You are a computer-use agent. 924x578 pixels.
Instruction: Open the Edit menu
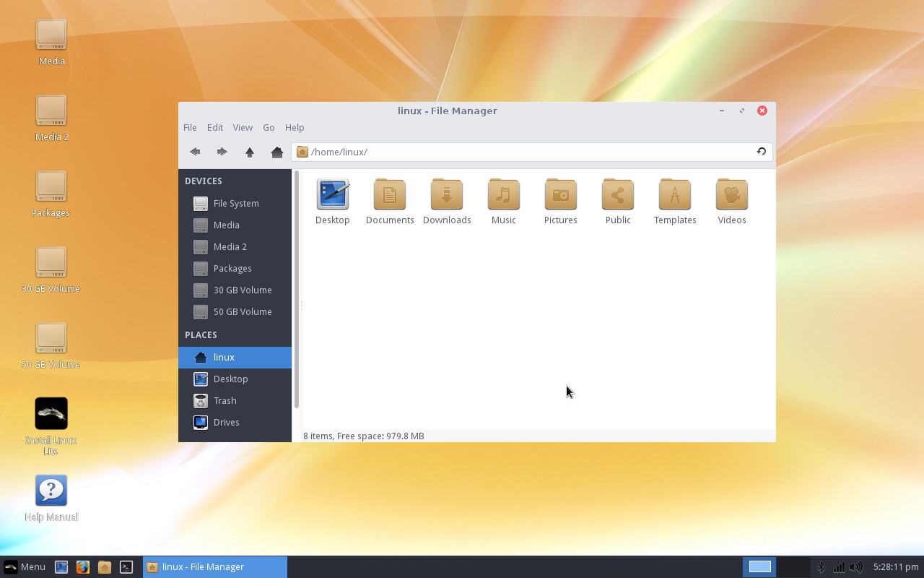pyautogui.click(x=214, y=127)
